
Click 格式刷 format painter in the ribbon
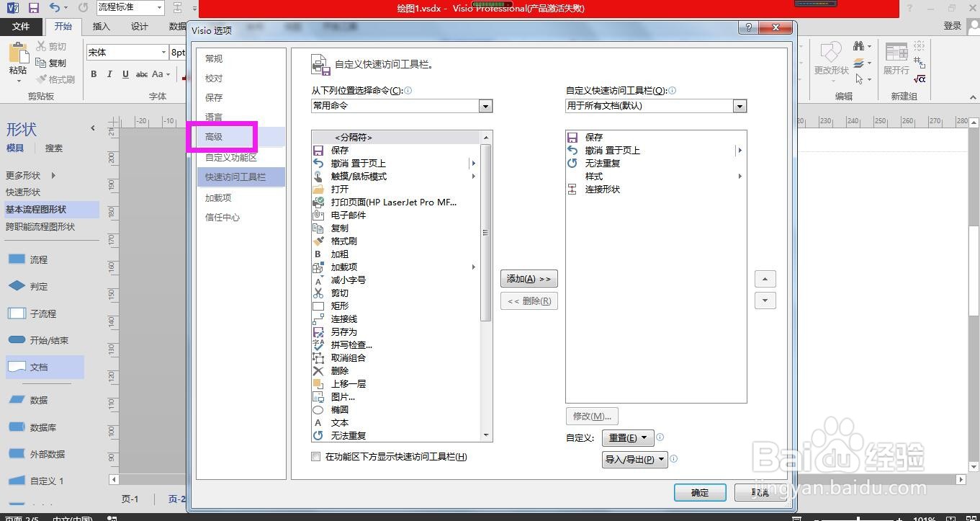pyautogui.click(x=55, y=79)
